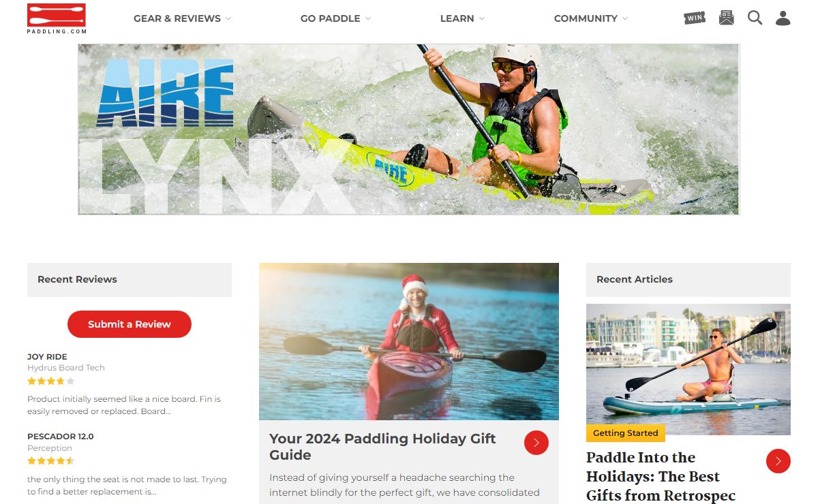
Task: Expand the Learn menu chevron
Action: pyautogui.click(x=482, y=18)
